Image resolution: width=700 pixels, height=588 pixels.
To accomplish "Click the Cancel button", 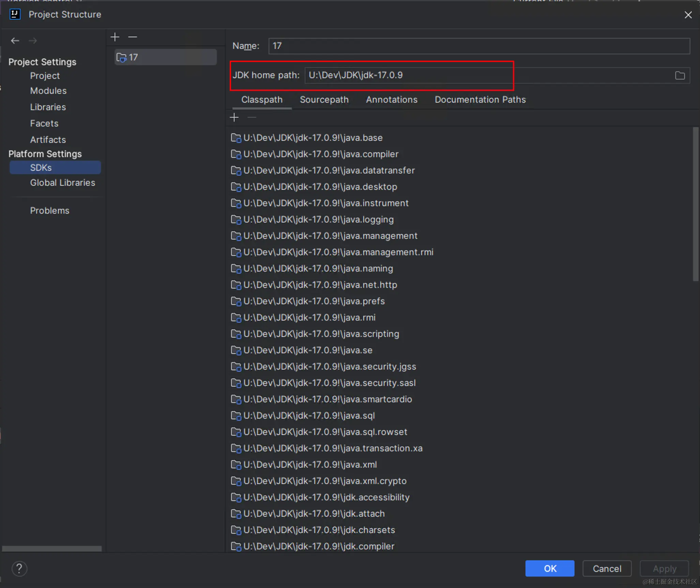I will (607, 569).
